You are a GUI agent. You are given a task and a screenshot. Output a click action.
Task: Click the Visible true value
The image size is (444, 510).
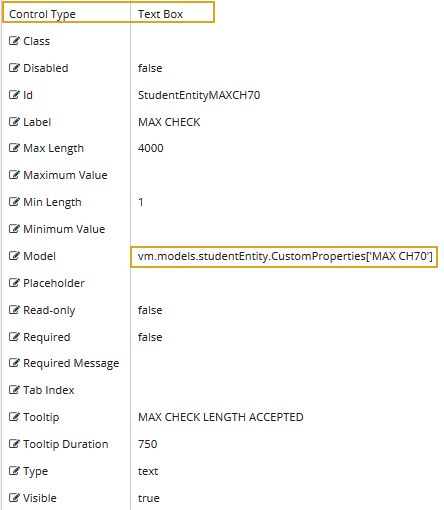(149, 498)
